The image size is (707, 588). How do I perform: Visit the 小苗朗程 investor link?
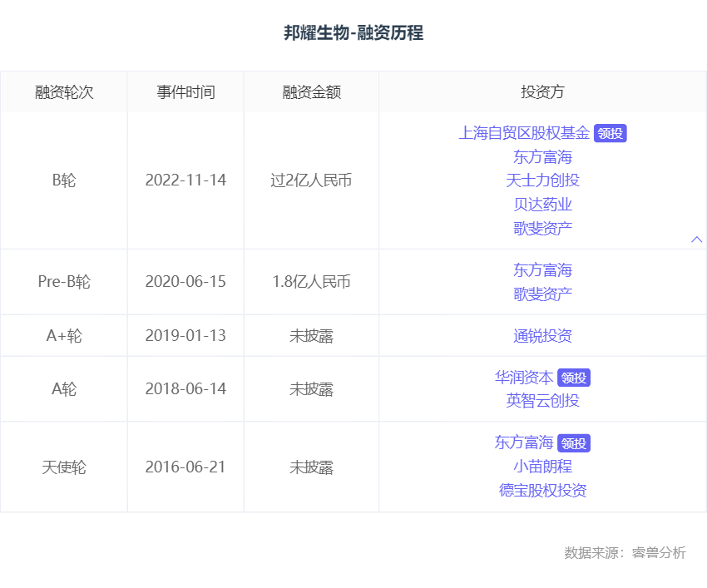pos(542,467)
